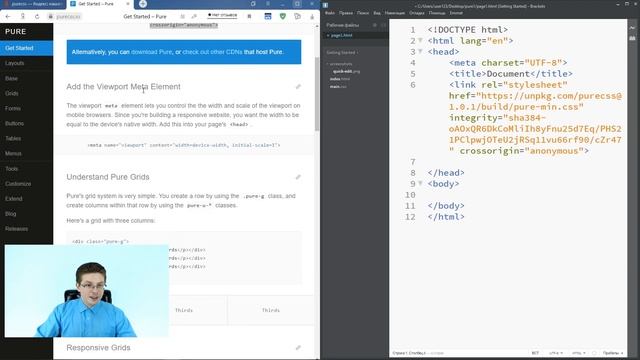Open index.html in file tree
The image size is (640, 360).
(x=340, y=79)
